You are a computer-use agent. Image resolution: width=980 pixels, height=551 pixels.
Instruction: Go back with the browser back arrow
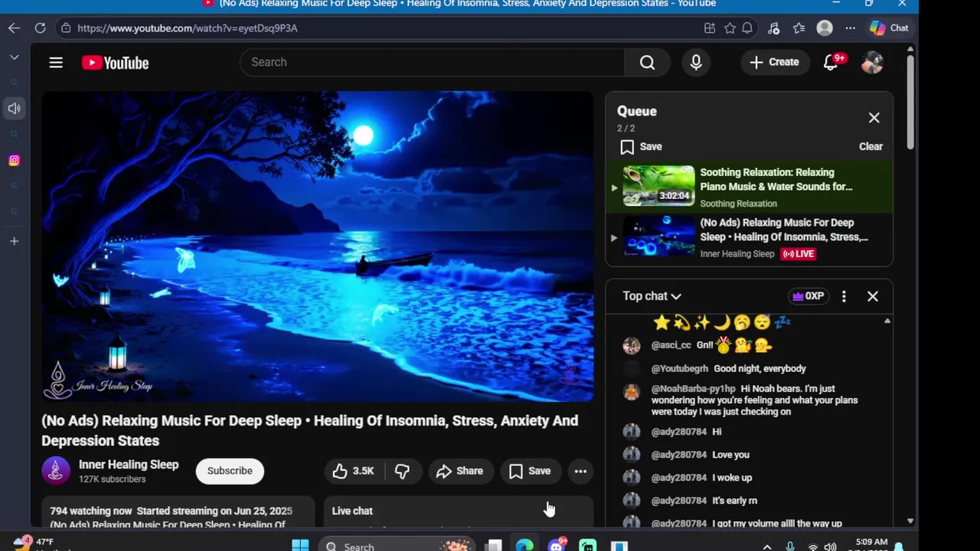coord(15,28)
